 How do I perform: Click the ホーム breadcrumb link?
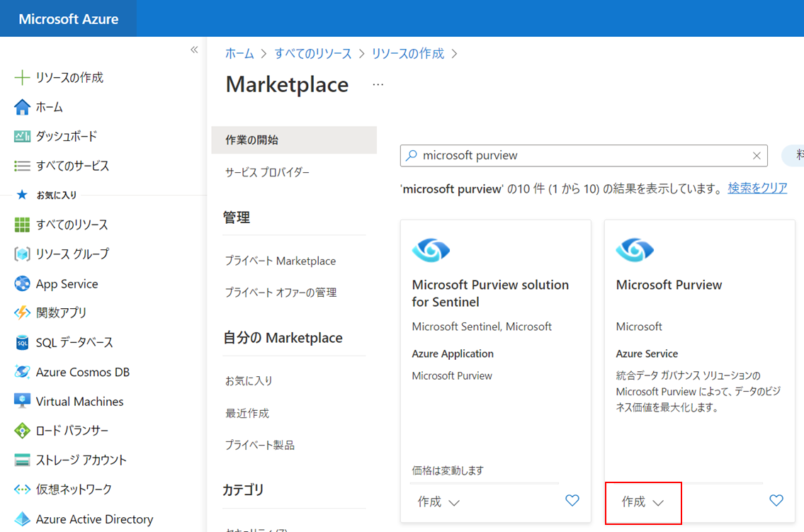tap(239, 53)
